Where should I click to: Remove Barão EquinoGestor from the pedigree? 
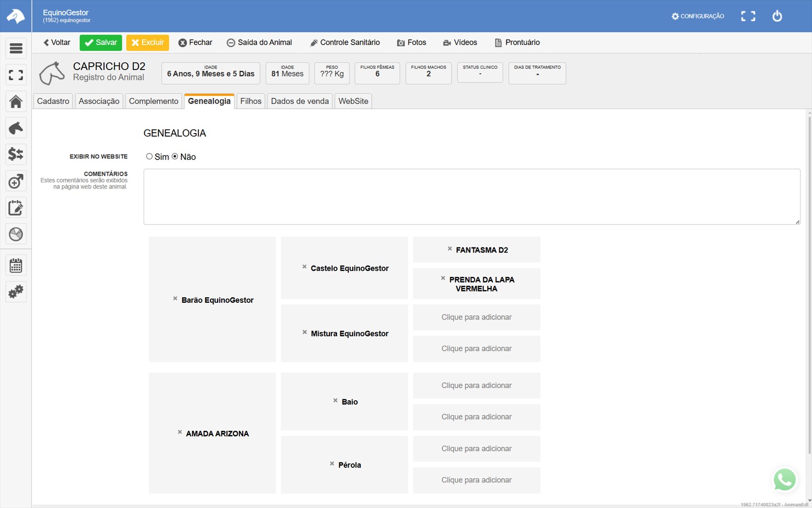(x=175, y=299)
